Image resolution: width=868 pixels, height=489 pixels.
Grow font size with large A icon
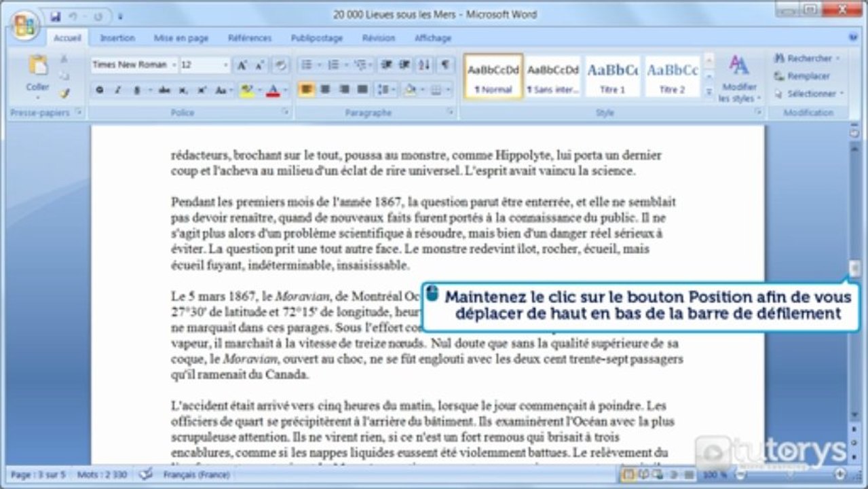242,65
